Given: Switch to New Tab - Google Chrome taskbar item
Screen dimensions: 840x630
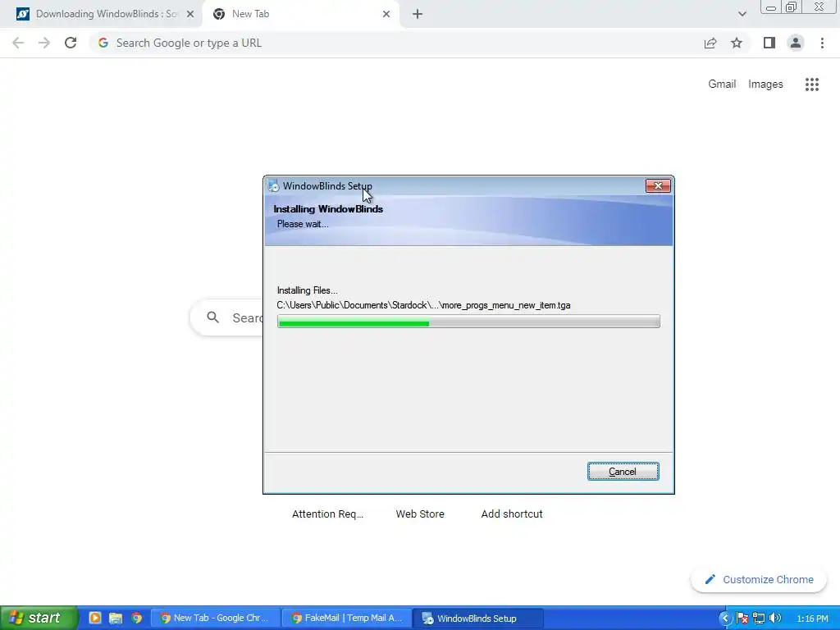Looking at the screenshot, I should tap(216, 619).
